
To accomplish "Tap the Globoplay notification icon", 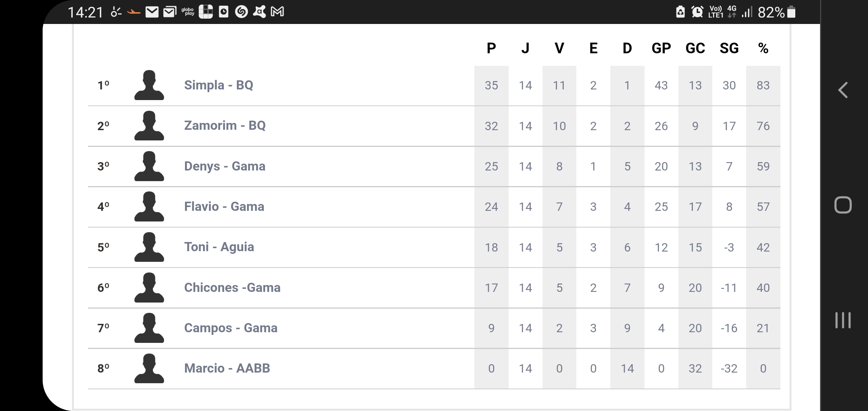I will point(188,12).
